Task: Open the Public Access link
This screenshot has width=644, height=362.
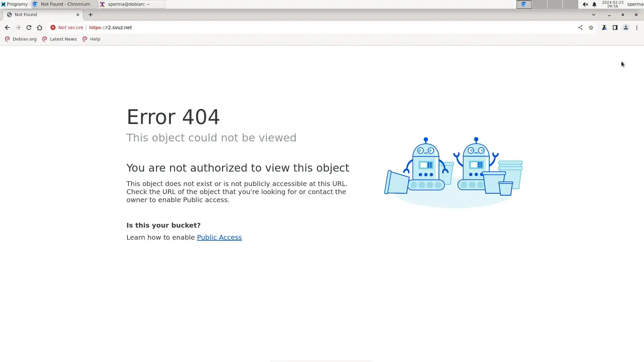Action: pyautogui.click(x=219, y=237)
